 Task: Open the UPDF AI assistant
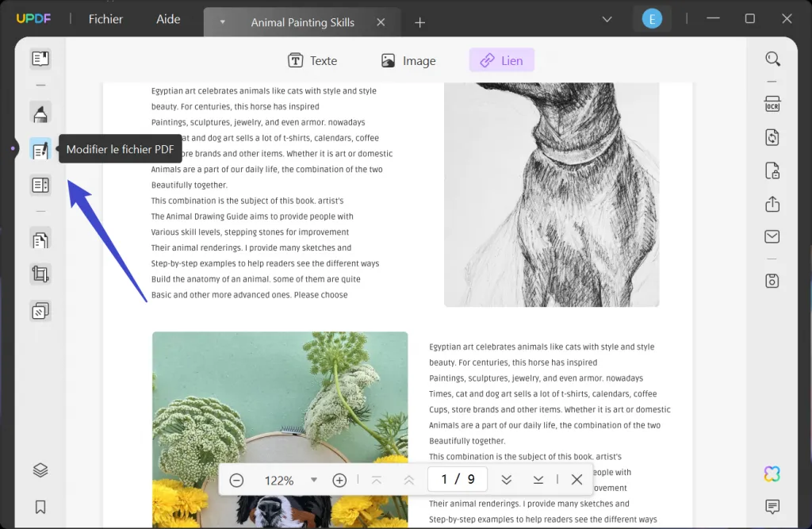[x=772, y=473]
